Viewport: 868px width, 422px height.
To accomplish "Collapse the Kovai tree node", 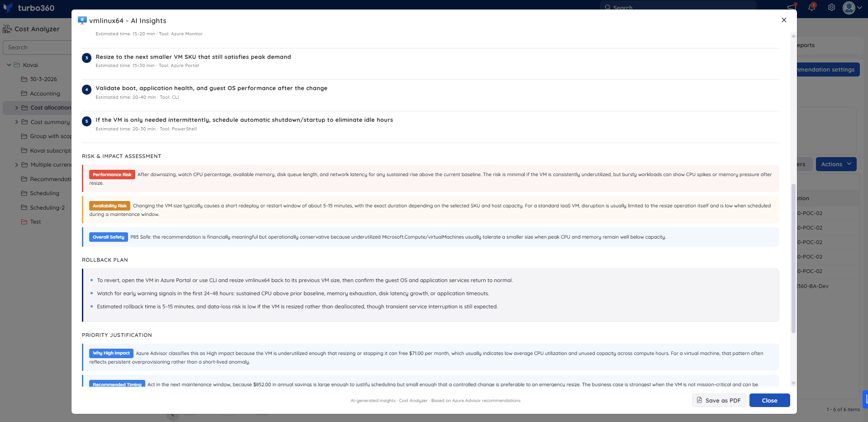I will click(x=9, y=65).
